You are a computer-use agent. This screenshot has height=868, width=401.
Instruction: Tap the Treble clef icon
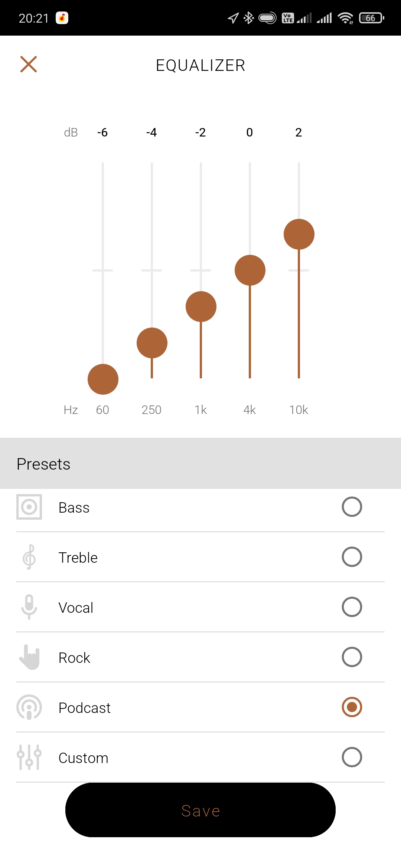click(x=29, y=557)
